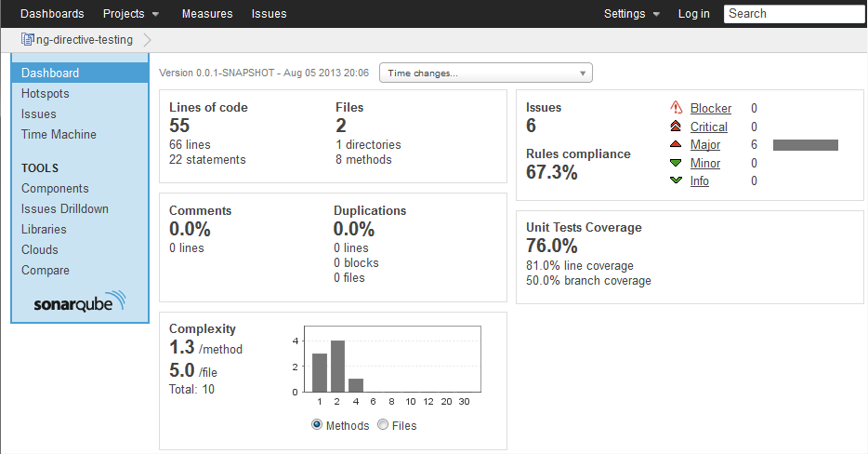Open Time Machine from the sidebar
This screenshot has height=454, width=868.
click(59, 135)
